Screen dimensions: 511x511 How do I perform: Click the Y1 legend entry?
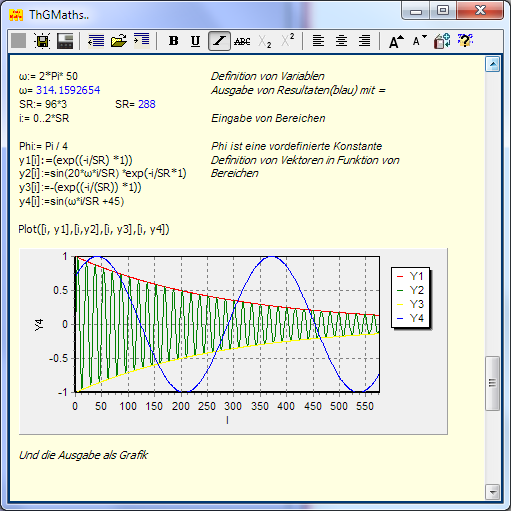coord(410,276)
